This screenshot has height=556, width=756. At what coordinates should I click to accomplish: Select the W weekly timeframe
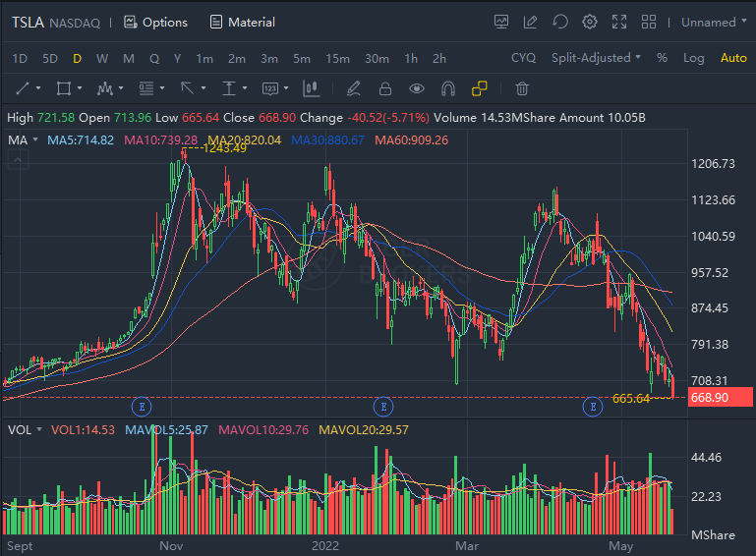pos(102,58)
